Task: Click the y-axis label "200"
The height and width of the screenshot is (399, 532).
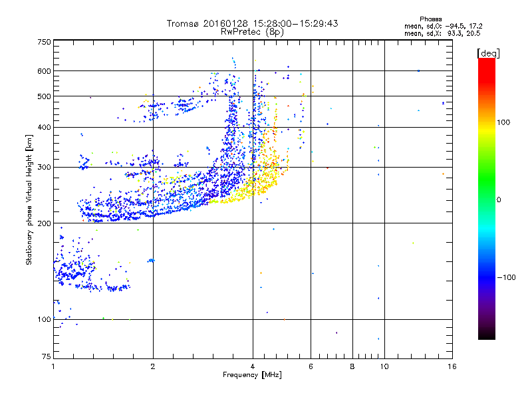Action: click(x=44, y=223)
